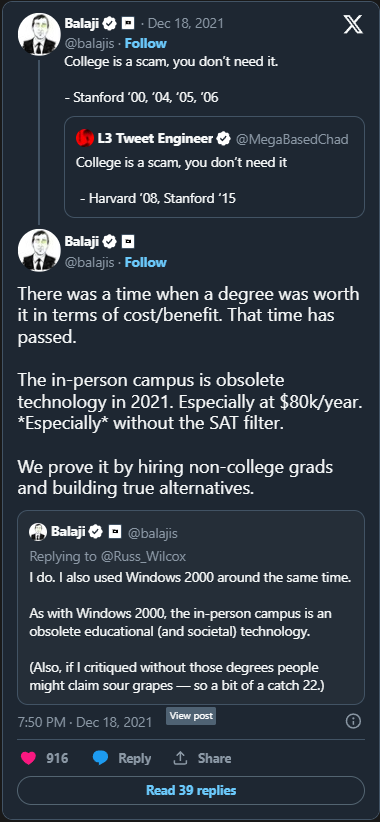This screenshot has height=822, width=380.
Task: Click Balaji's avatar on the main tweet
Action: coord(39,250)
